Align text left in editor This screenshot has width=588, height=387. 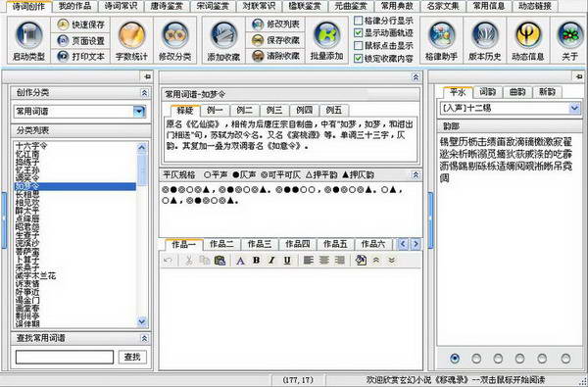309,261
